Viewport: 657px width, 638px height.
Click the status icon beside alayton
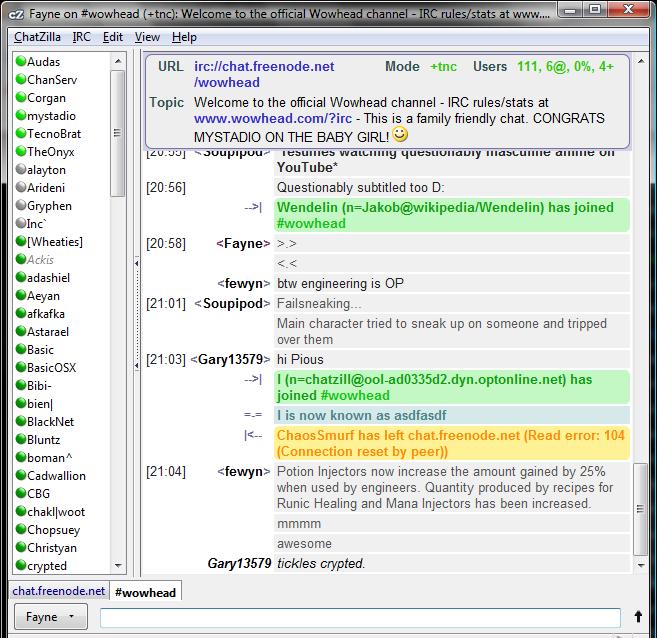click(19, 170)
